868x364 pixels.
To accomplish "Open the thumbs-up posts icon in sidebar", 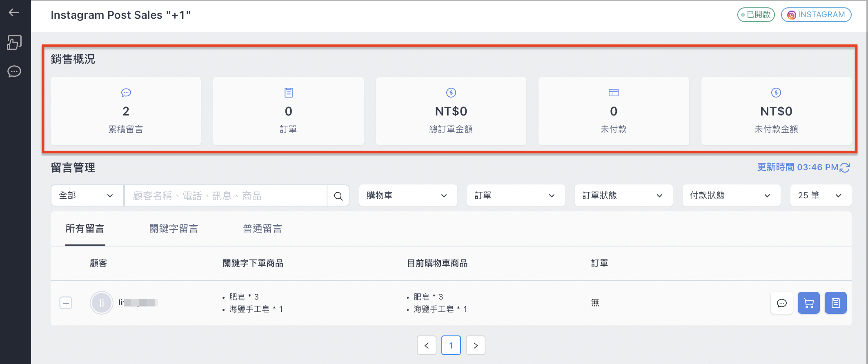I will point(14,42).
